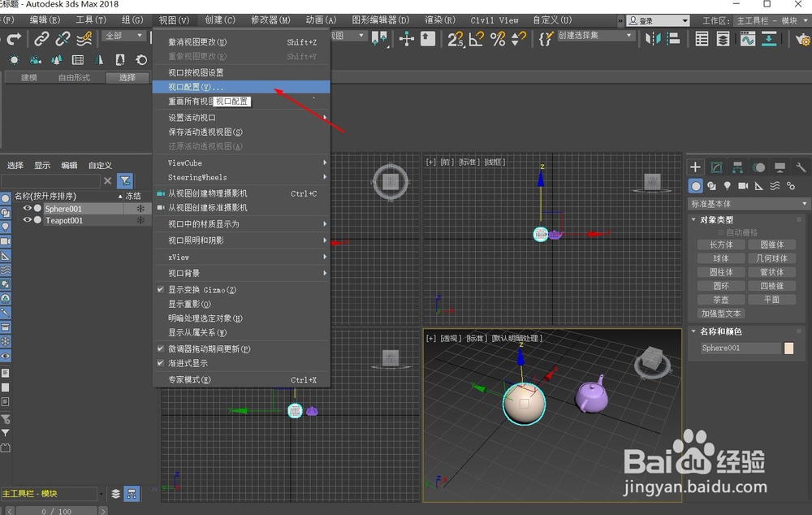812x515 pixels.
Task: Click scene explorer filter funnel icon
Action: (125, 181)
